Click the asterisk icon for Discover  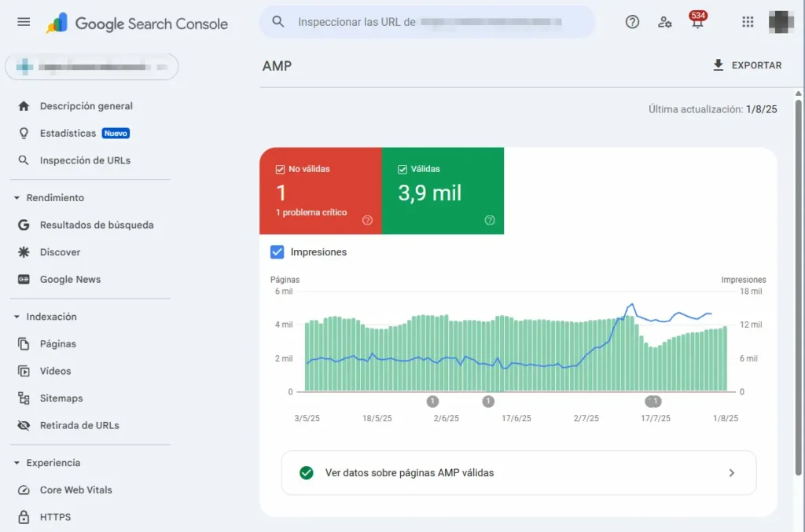24,252
